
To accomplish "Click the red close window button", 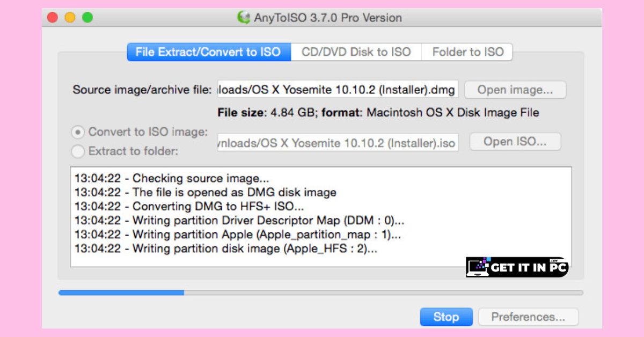I will coord(53,17).
